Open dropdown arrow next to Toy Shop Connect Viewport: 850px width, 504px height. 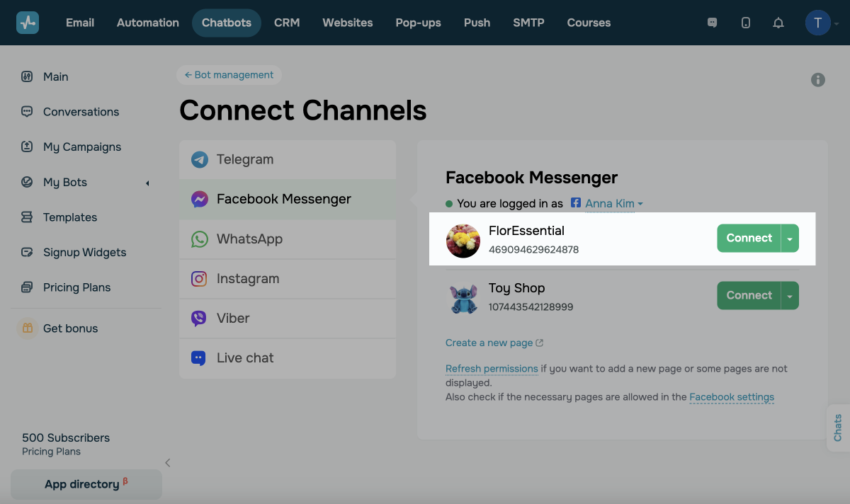(x=790, y=296)
